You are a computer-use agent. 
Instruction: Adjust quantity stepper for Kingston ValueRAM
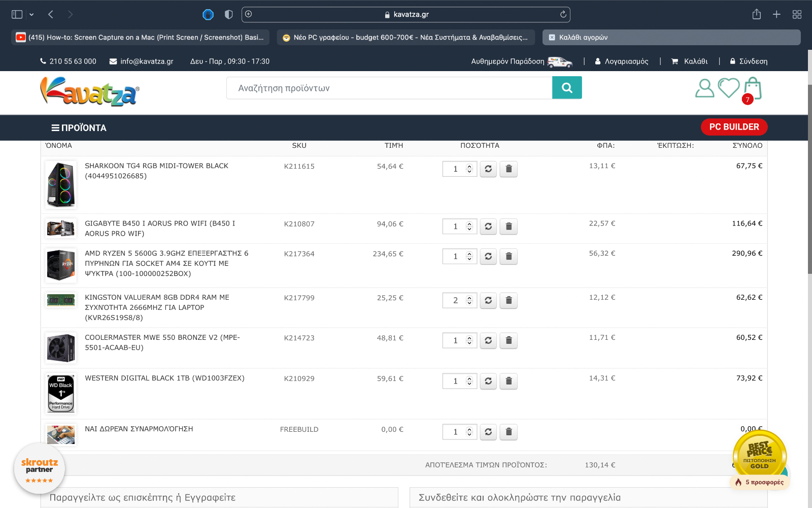point(469,300)
